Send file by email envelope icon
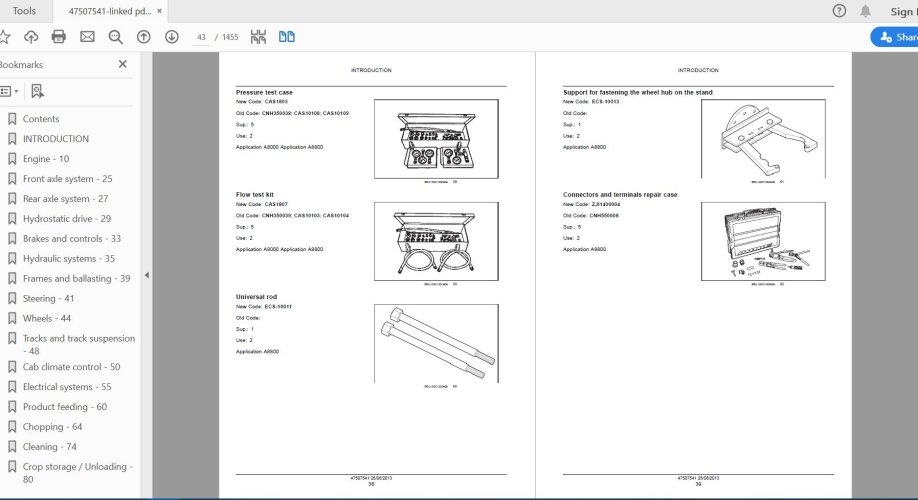918x500 pixels. (x=87, y=37)
